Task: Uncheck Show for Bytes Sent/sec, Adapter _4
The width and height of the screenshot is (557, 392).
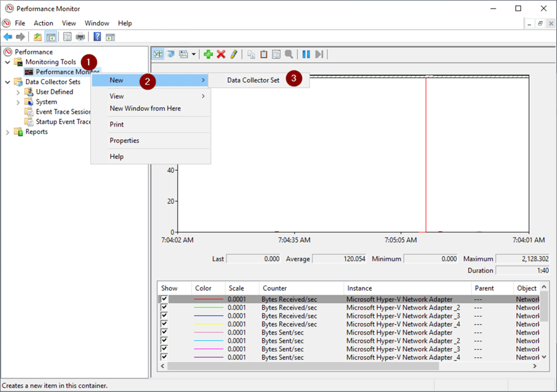Action: click(x=164, y=357)
